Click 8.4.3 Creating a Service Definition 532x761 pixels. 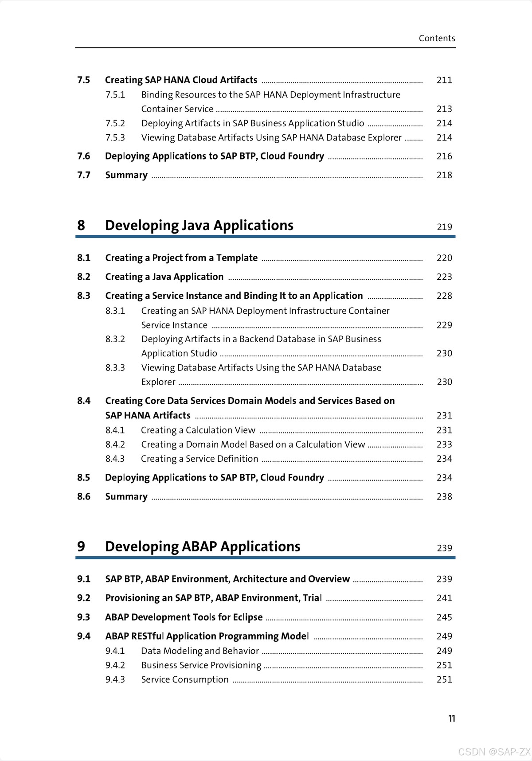pyautogui.click(x=199, y=459)
